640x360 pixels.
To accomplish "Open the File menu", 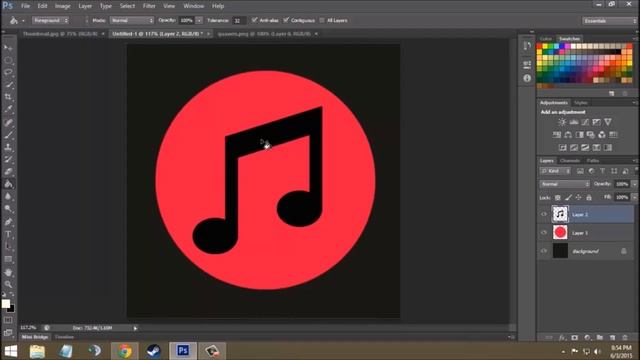I will (25, 6).
